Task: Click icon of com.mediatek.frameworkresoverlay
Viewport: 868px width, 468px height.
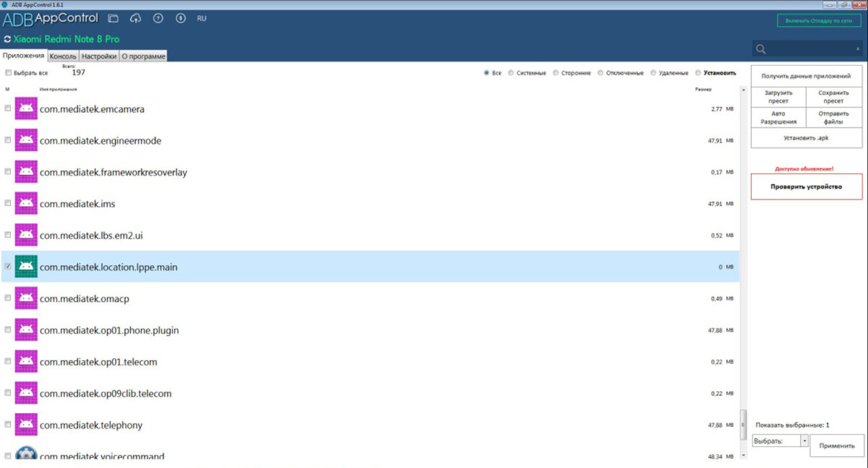Action: point(26,172)
